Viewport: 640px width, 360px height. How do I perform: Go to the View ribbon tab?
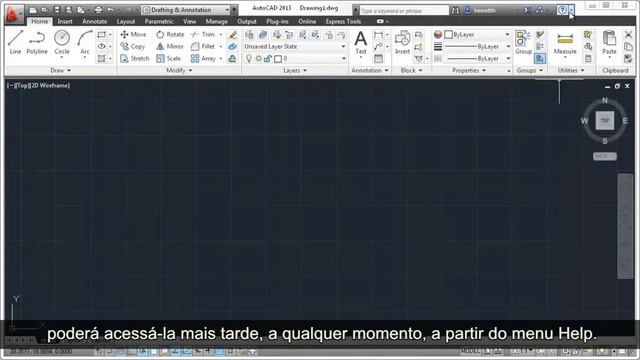pos(189,21)
